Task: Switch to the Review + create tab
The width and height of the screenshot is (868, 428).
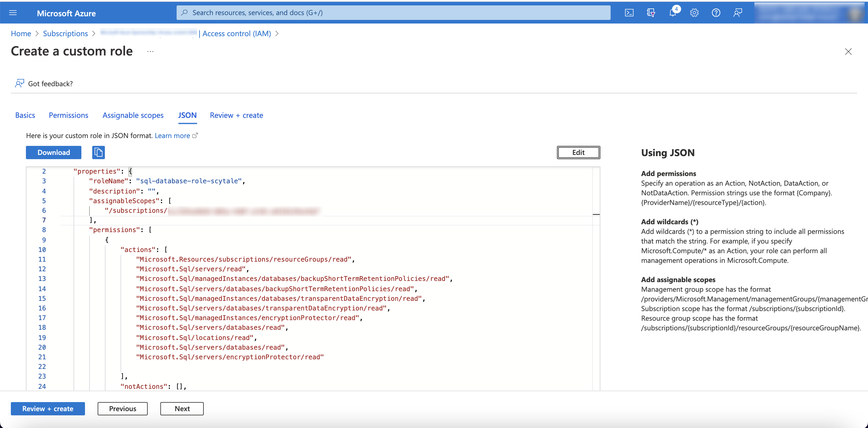Action: (x=236, y=115)
